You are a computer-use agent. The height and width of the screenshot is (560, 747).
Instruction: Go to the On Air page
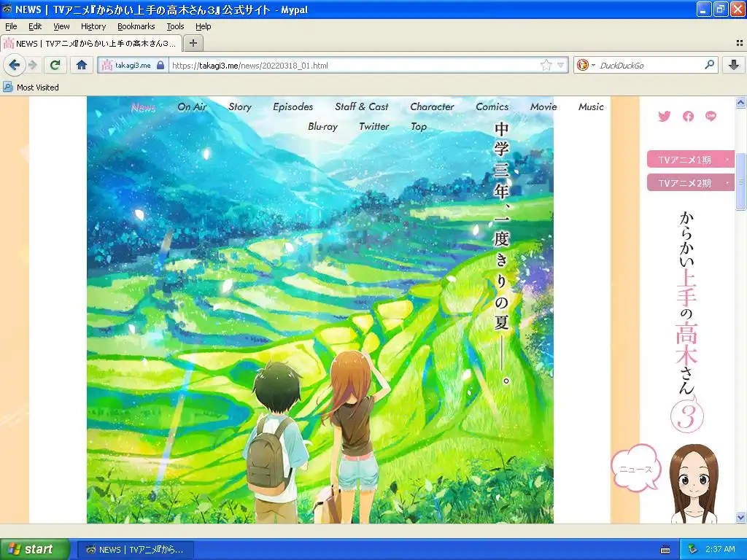pos(192,107)
